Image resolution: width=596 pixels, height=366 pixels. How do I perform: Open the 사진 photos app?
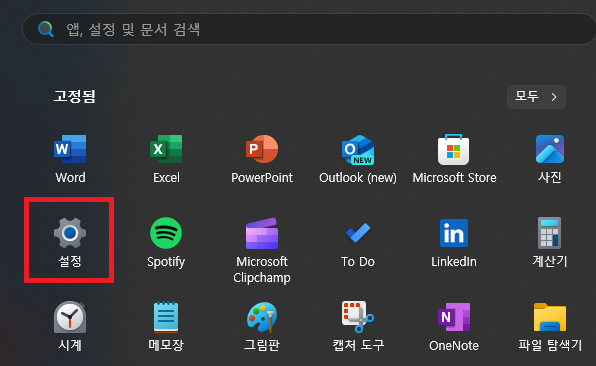coord(550,159)
